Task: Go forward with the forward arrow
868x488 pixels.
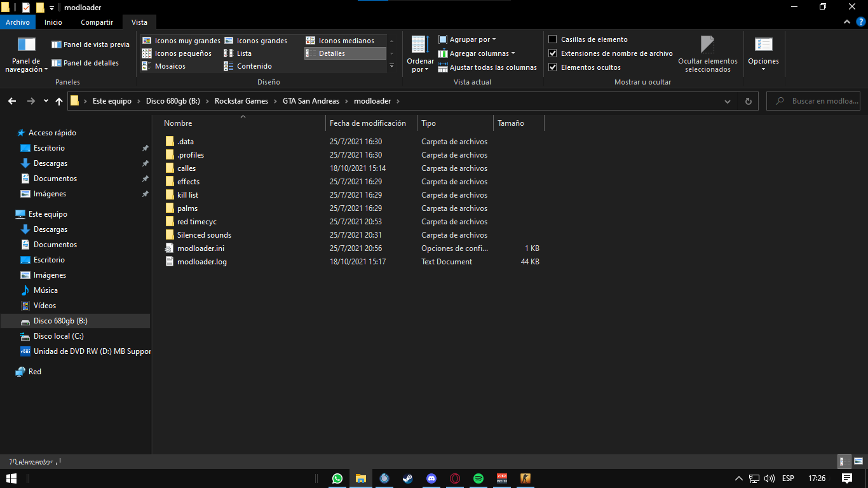Action: (x=31, y=101)
